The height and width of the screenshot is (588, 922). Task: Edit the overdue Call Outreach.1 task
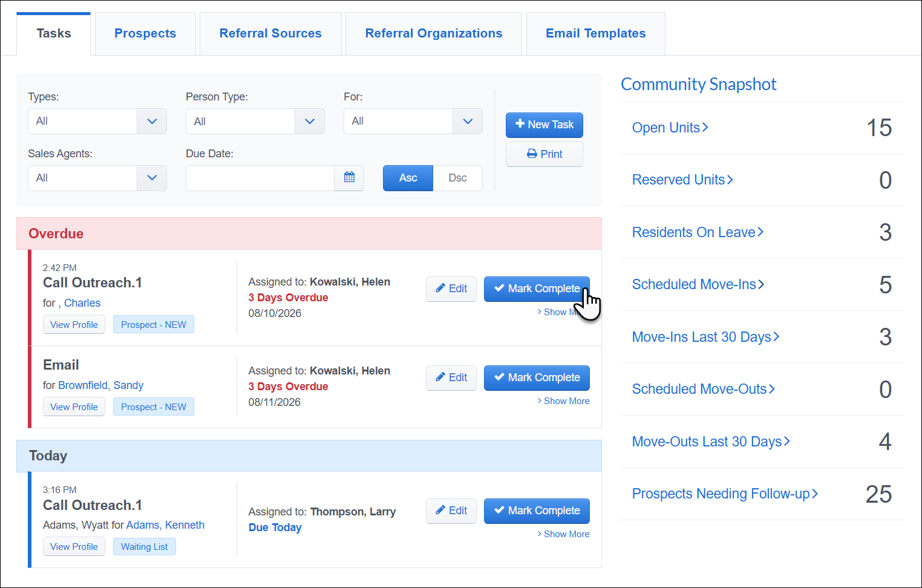click(451, 289)
